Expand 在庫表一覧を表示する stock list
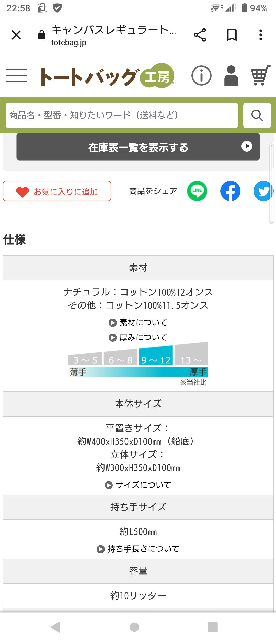276x644 pixels. tap(138, 147)
